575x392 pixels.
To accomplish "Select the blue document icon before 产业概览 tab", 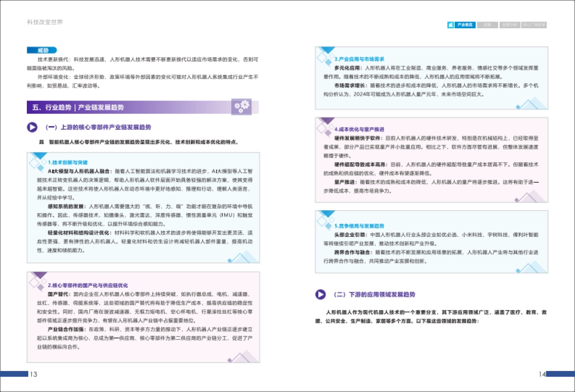I will point(450,24).
